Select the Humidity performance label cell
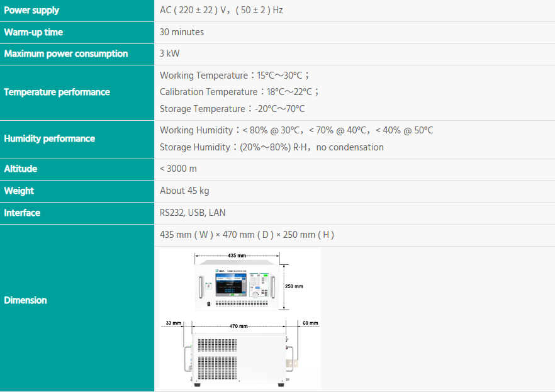The image size is (555, 392). [x=49, y=138]
